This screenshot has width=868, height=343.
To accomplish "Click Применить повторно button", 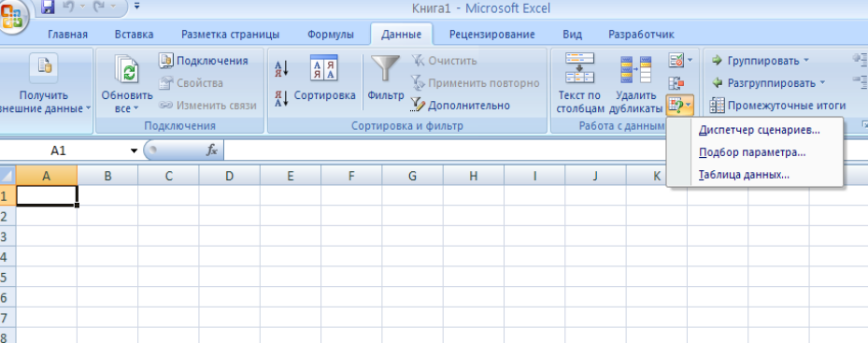I will pos(475,83).
